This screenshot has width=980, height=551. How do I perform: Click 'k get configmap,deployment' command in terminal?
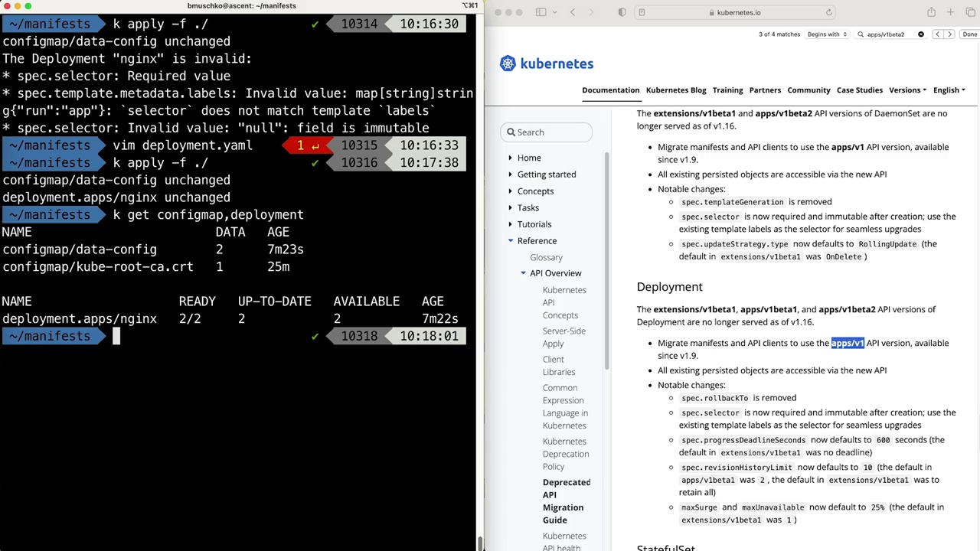208,215
